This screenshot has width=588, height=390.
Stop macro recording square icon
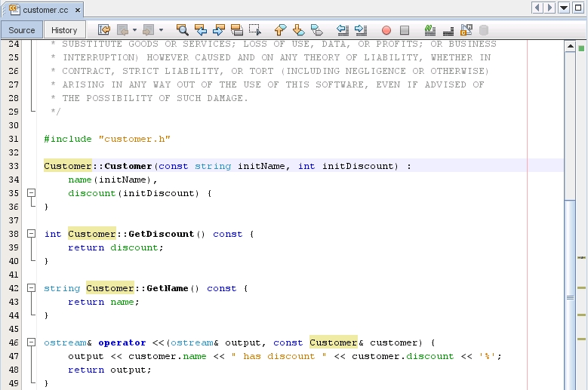click(x=405, y=30)
